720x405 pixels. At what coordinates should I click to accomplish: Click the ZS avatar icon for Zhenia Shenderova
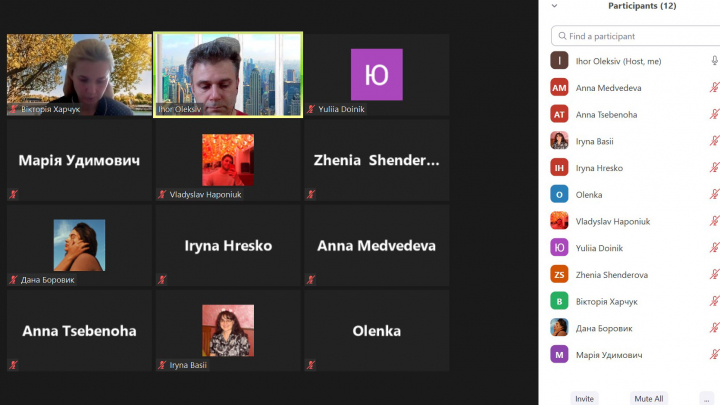(x=559, y=275)
